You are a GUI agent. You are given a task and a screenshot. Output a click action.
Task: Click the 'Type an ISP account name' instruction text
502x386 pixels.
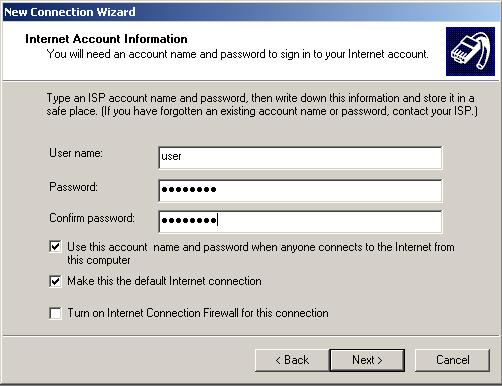(x=262, y=104)
